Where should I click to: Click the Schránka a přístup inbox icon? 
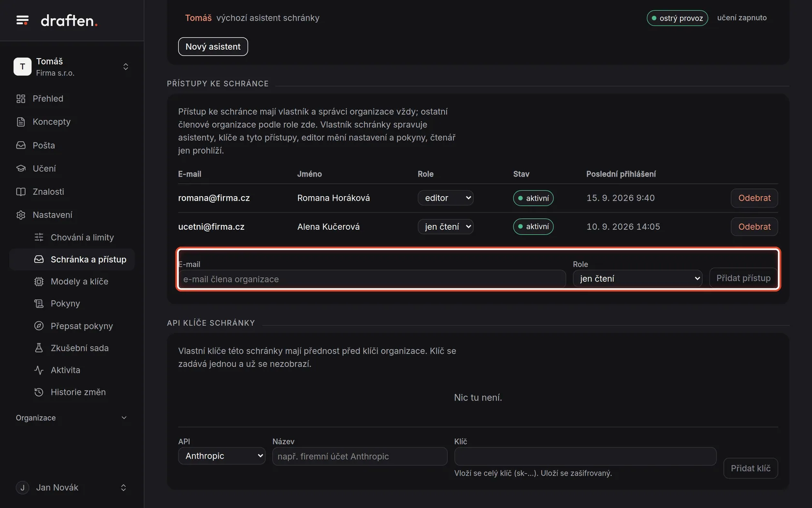pos(39,259)
